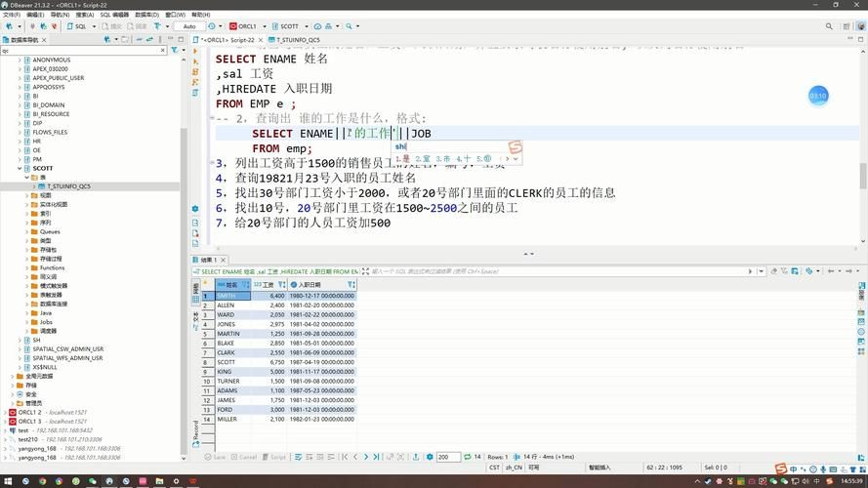
Task: Expand the HR schema node
Action: click(20, 142)
